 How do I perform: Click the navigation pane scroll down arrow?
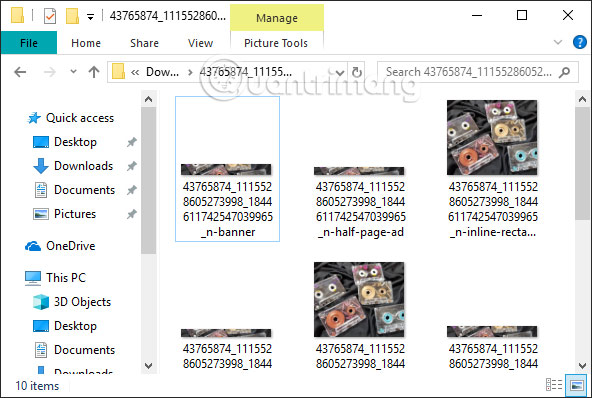click(x=148, y=366)
